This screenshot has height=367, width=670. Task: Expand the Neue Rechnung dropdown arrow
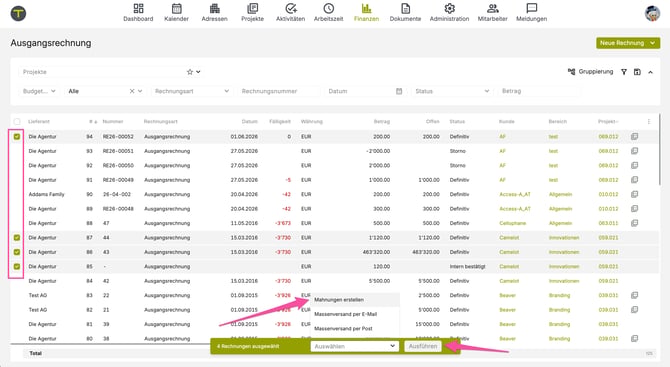tap(652, 43)
